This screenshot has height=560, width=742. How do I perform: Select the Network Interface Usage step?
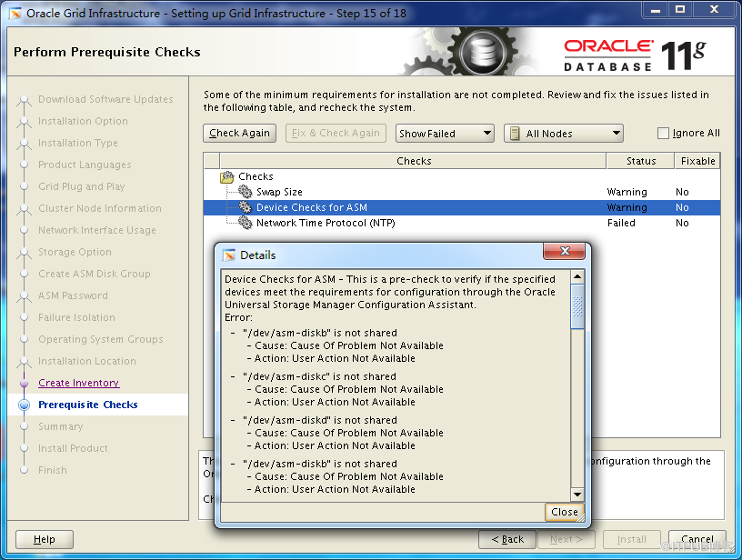(x=97, y=230)
